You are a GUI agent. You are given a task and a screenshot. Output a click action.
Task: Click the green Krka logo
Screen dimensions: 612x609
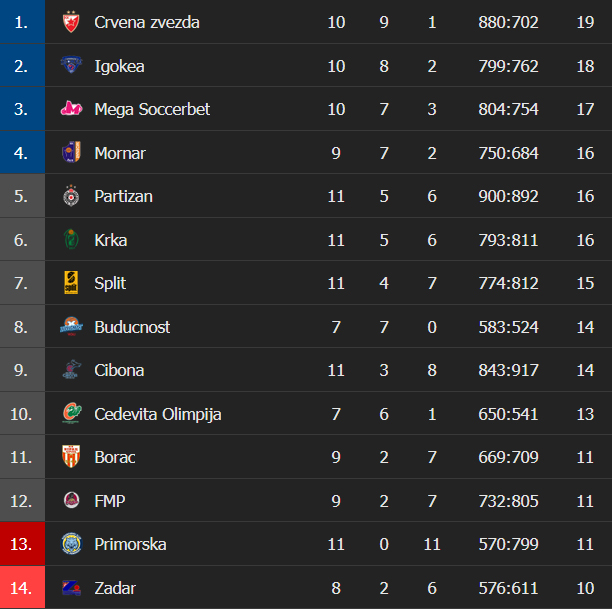pyautogui.click(x=71, y=239)
